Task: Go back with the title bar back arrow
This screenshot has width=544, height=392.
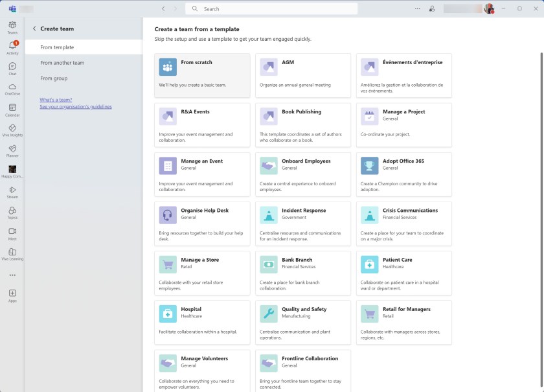Action: [163, 8]
